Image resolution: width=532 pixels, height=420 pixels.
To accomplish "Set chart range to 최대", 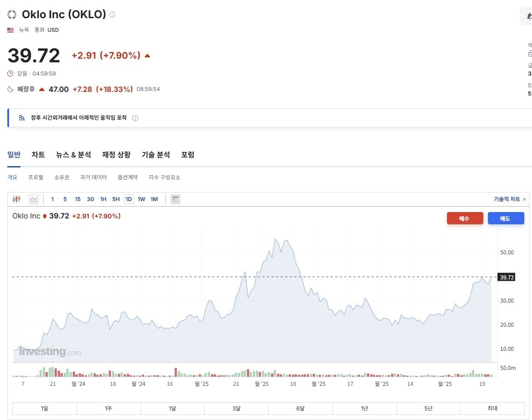I will (492, 409).
